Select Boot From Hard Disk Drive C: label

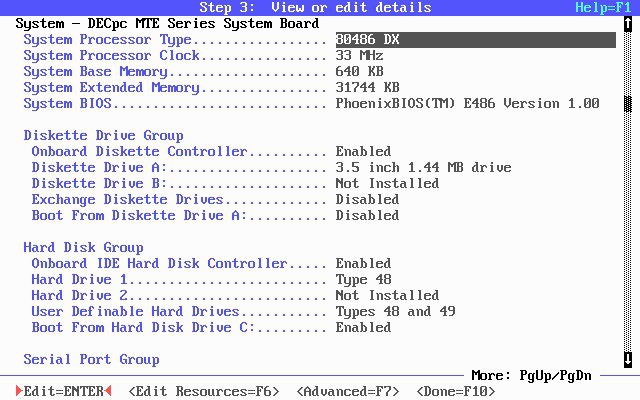[143, 327]
